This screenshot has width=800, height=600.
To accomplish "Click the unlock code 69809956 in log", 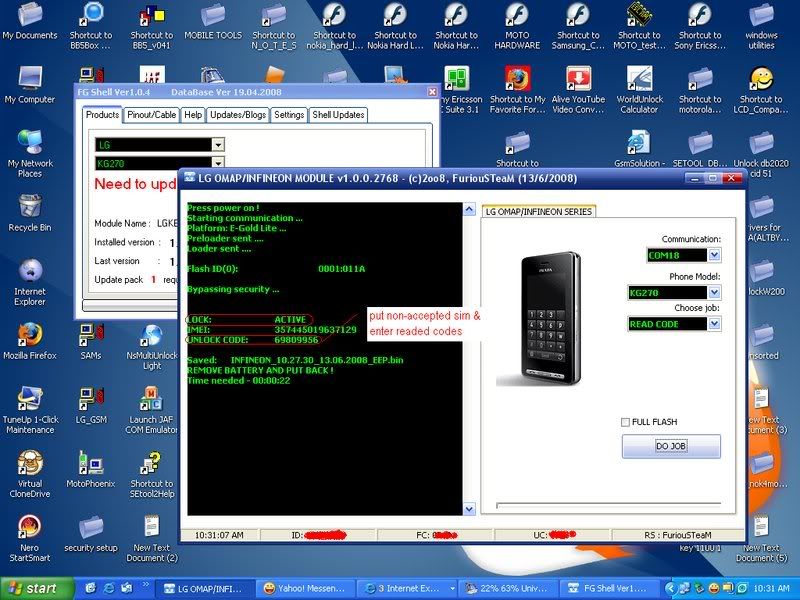I will 296,340.
